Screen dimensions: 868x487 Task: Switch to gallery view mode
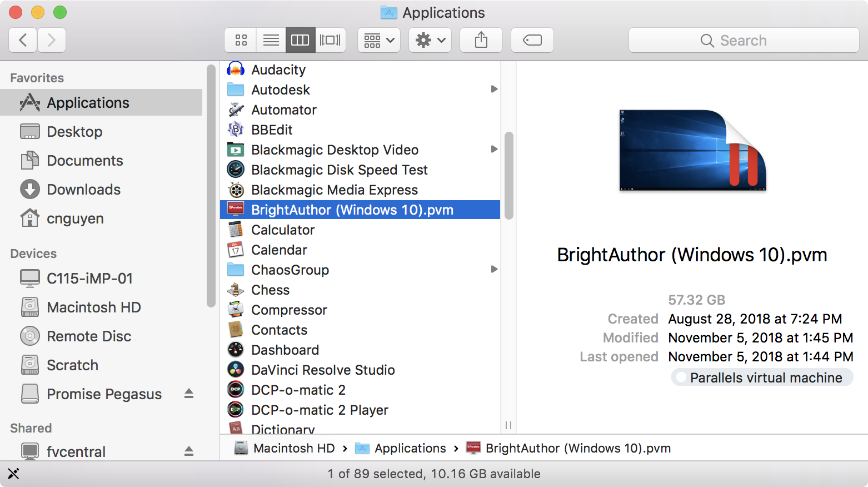pyautogui.click(x=330, y=39)
